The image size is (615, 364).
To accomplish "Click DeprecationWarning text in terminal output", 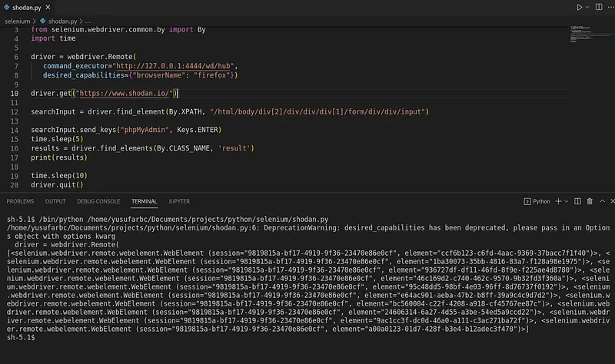I will pyautogui.click(x=301, y=227).
